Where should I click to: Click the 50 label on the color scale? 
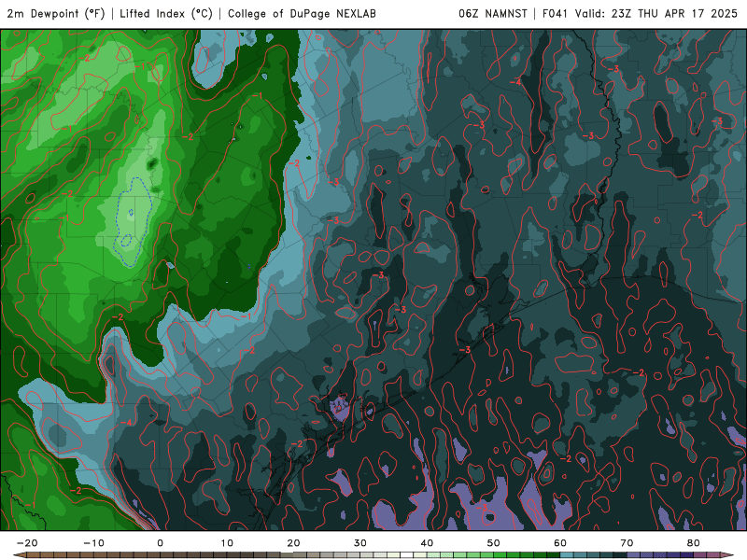click(x=494, y=543)
